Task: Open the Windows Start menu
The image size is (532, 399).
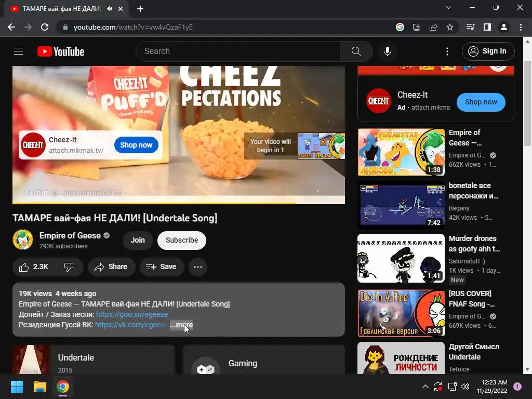Action: point(17,387)
